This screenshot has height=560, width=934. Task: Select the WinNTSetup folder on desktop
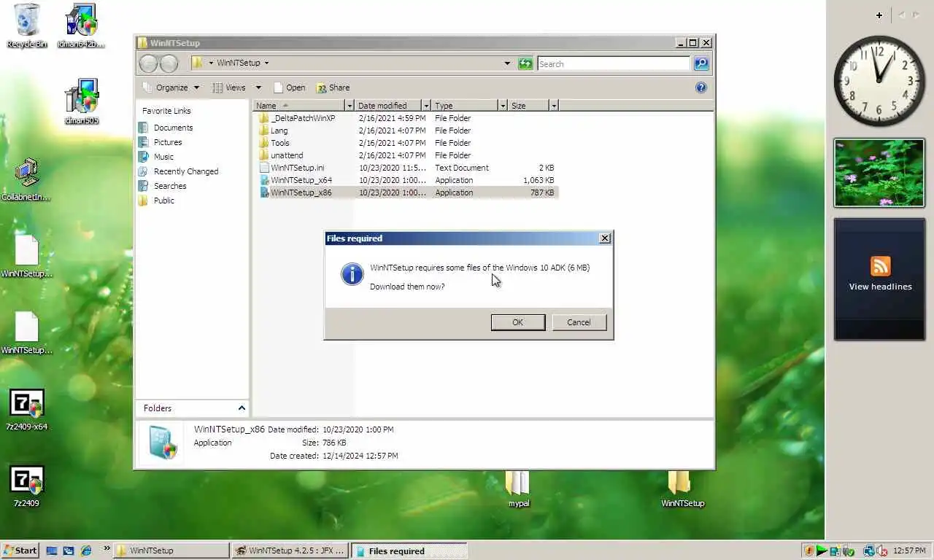point(682,488)
